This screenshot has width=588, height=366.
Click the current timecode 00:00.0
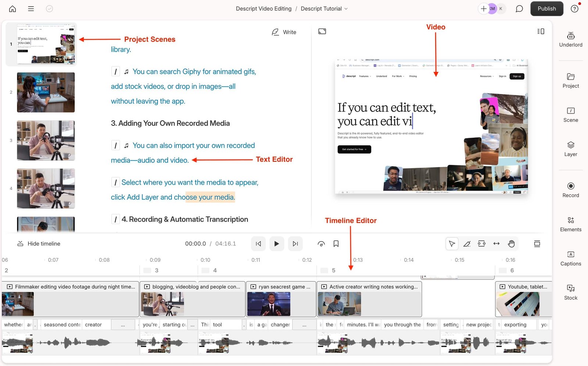[x=196, y=244]
